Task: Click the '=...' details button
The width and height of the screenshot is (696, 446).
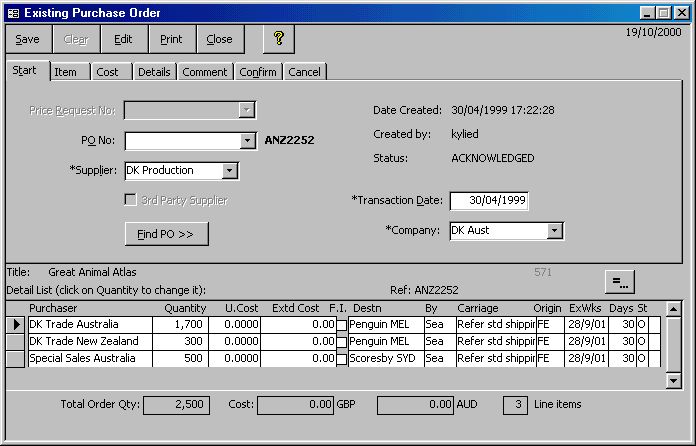Action: pos(620,282)
